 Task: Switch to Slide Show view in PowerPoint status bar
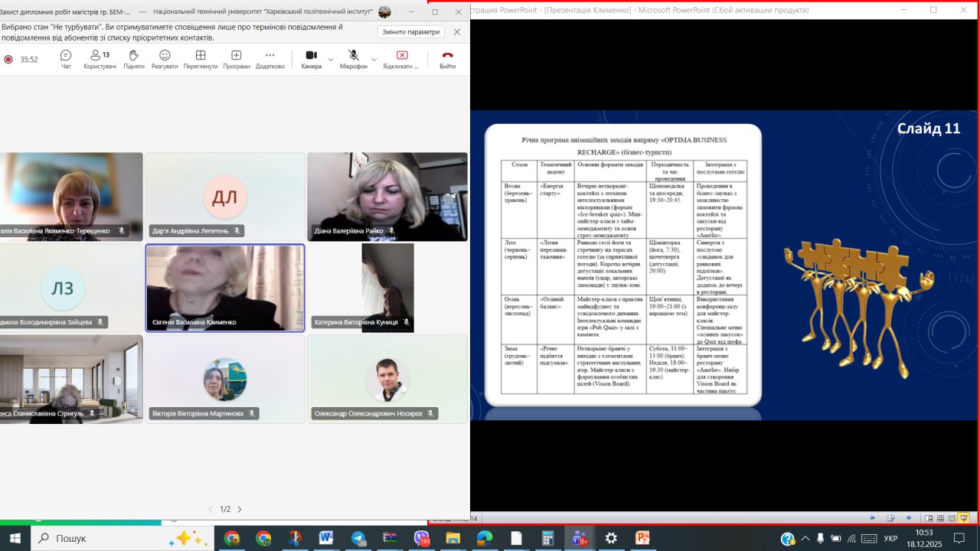point(964,518)
